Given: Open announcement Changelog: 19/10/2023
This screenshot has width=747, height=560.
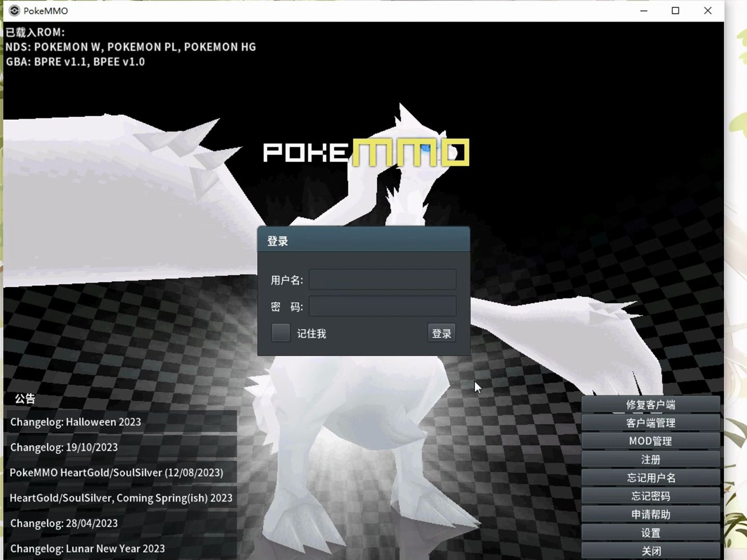Looking at the screenshot, I should 121,447.
